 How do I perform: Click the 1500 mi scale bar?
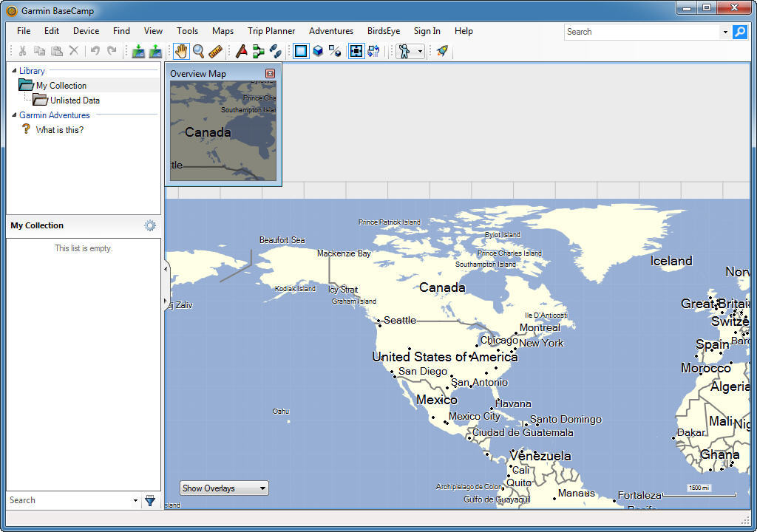point(699,491)
